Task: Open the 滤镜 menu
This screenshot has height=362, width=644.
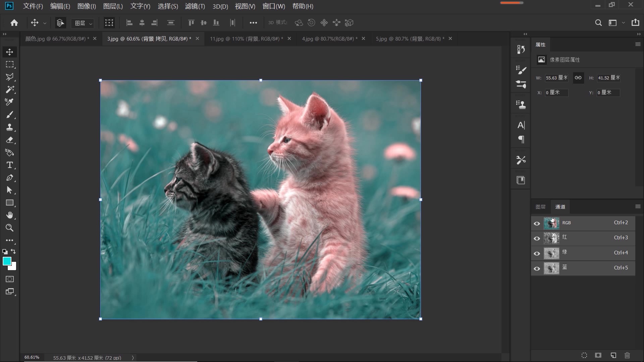Action: [195, 6]
